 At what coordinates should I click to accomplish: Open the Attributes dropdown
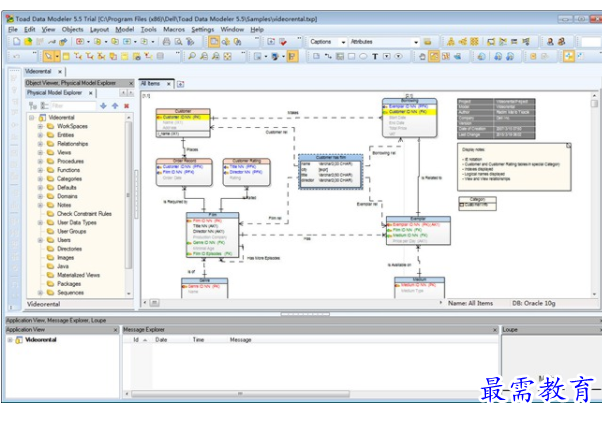[416, 42]
